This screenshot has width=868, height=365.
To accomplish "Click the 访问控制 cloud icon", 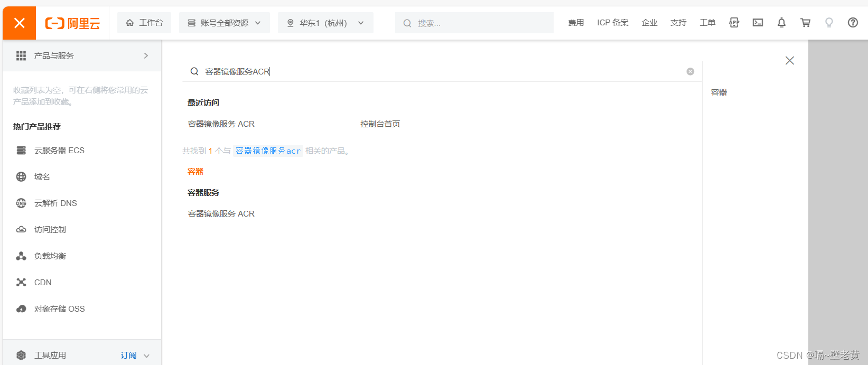I will click(21, 230).
